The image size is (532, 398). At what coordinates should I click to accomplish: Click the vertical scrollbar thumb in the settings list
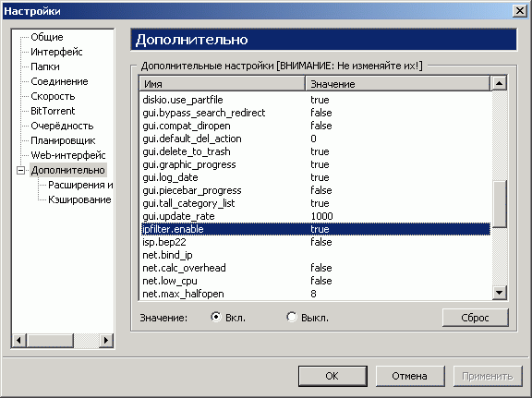click(499, 204)
